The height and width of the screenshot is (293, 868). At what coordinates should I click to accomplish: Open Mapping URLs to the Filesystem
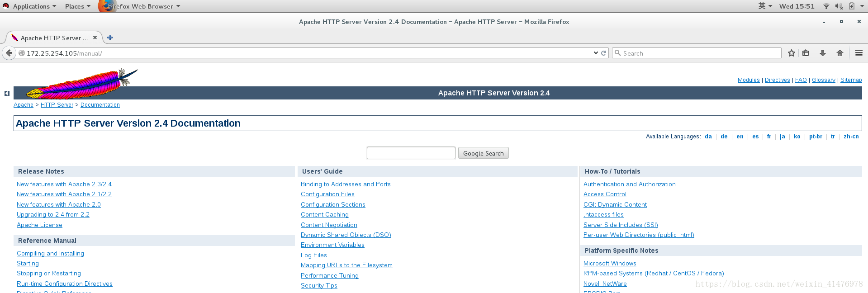346,265
